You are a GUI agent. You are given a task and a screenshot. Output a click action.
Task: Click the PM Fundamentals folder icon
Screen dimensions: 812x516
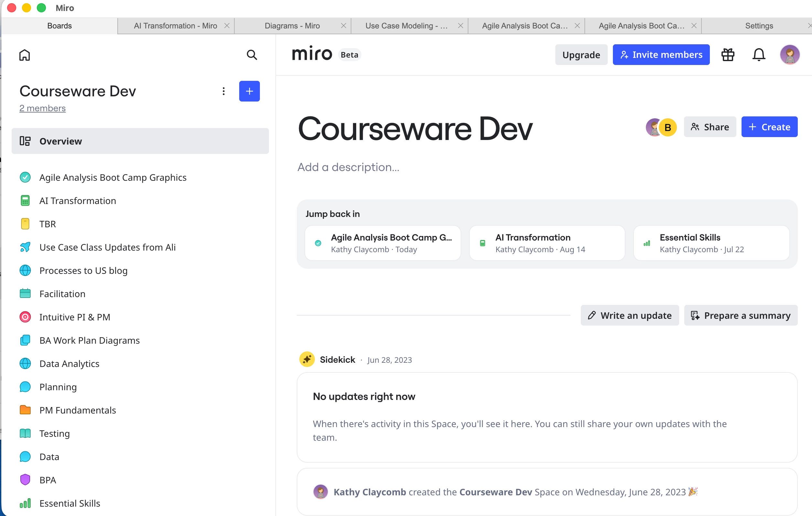[25, 410]
